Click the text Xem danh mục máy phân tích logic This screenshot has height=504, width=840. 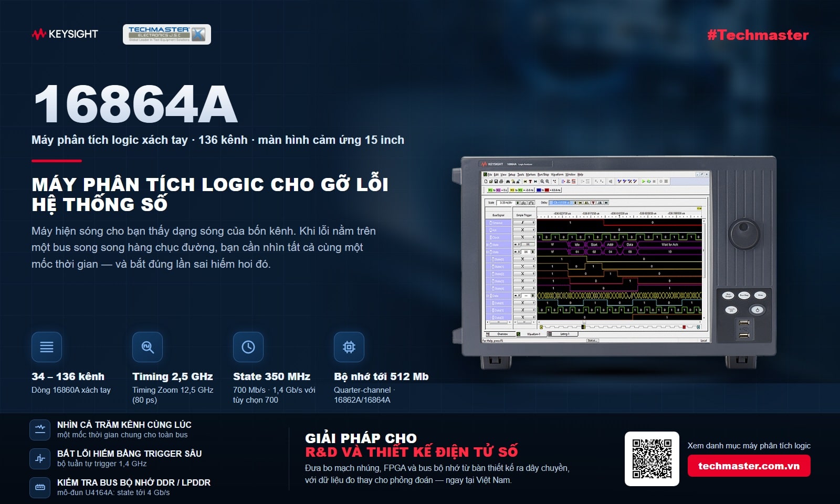click(x=749, y=446)
